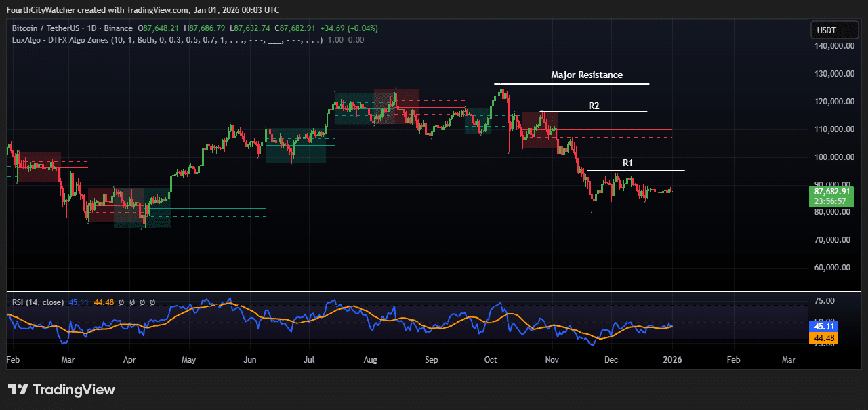The width and height of the screenshot is (868, 410).
Task: Click the RSI (14, close) indicator legend
Action: point(38,302)
